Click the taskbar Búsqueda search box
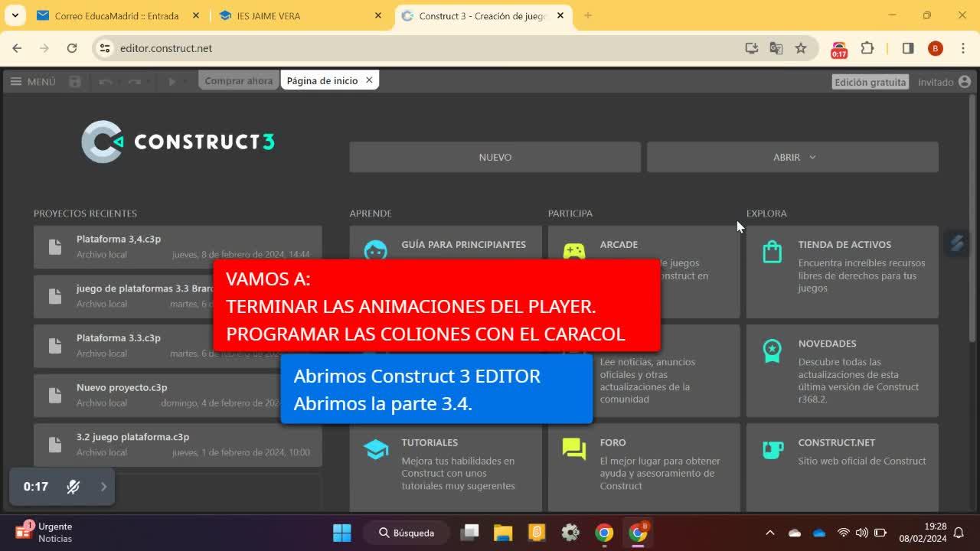Screen dimensions: 980x551 407,533
